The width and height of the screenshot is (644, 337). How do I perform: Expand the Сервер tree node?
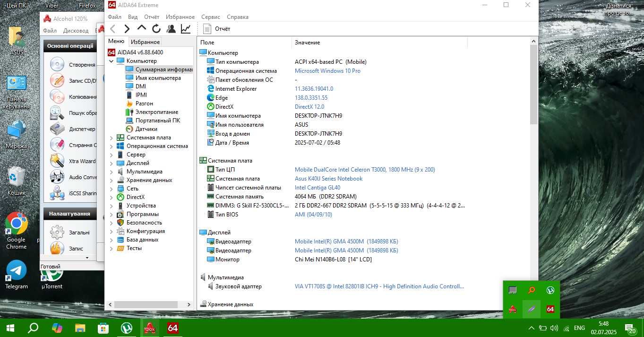112,155
